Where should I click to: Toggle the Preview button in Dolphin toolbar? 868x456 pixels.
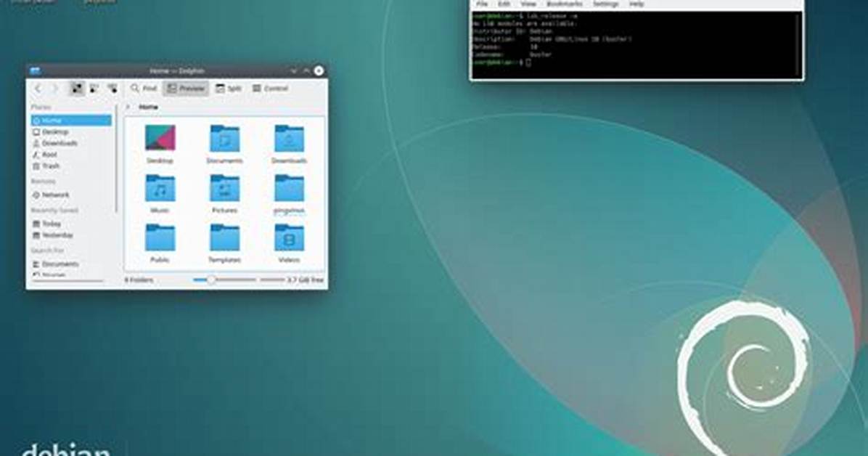(x=186, y=88)
